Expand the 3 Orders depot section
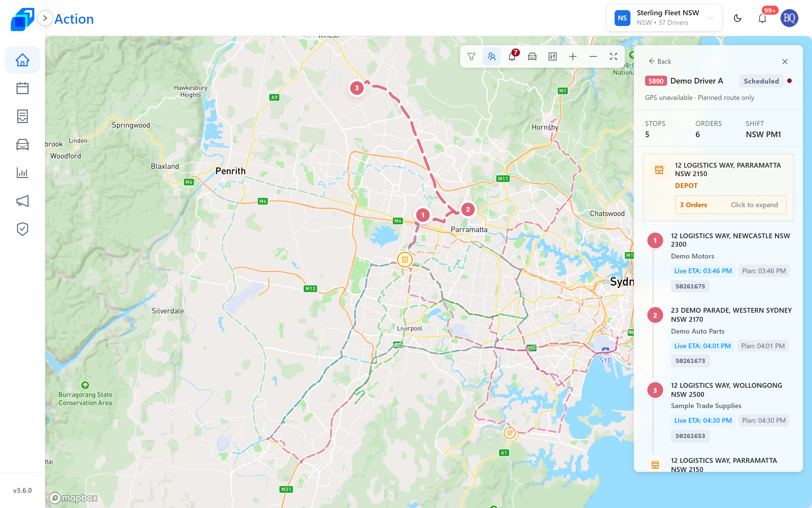Viewport: 812px width, 508px height. pos(731,205)
